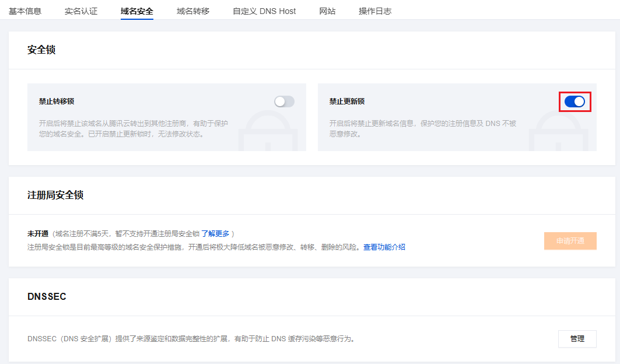Click the 禁止转移锁 description text
The height and width of the screenshot is (364, 620).
pyautogui.click(x=133, y=128)
